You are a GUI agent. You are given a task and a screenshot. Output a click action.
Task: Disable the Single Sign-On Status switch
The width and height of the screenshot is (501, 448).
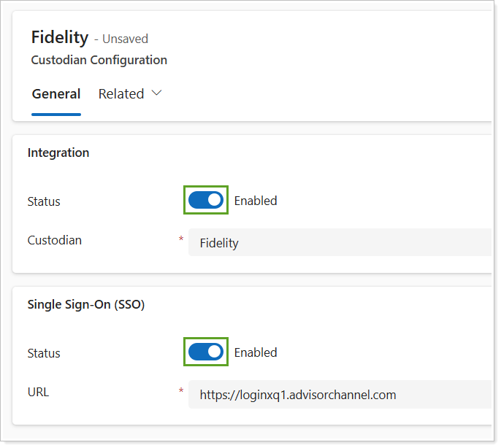click(x=206, y=352)
